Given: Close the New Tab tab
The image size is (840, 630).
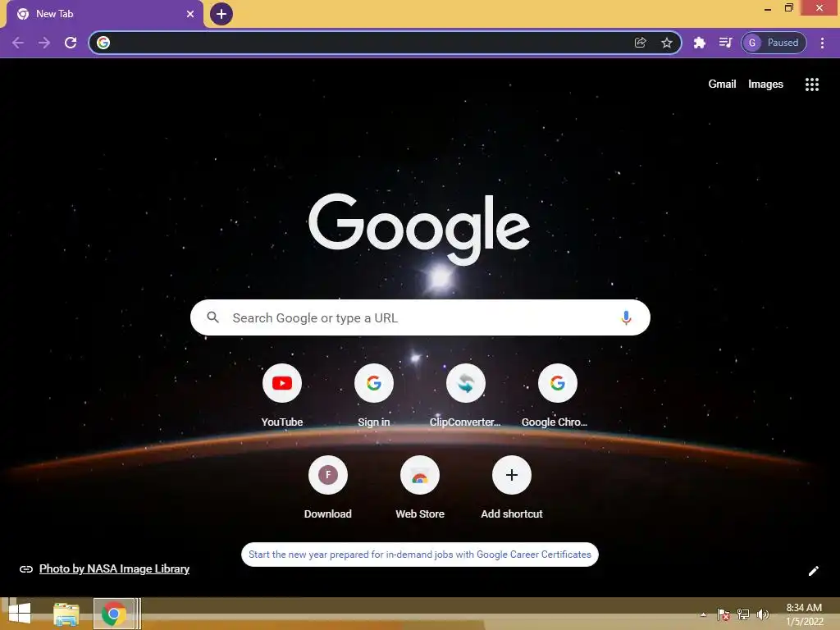Looking at the screenshot, I should (x=190, y=14).
